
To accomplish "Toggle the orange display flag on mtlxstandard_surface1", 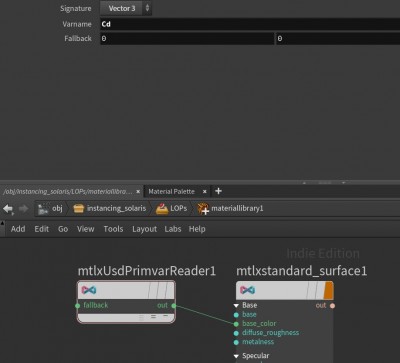I will [x=328, y=290].
